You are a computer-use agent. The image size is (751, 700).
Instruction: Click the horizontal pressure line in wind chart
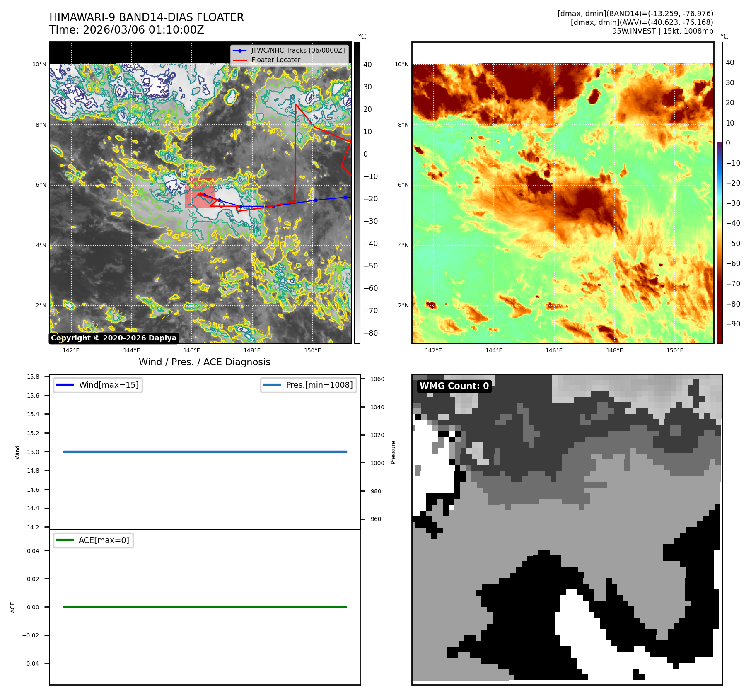pyautogui.click(x=205, y=451)
